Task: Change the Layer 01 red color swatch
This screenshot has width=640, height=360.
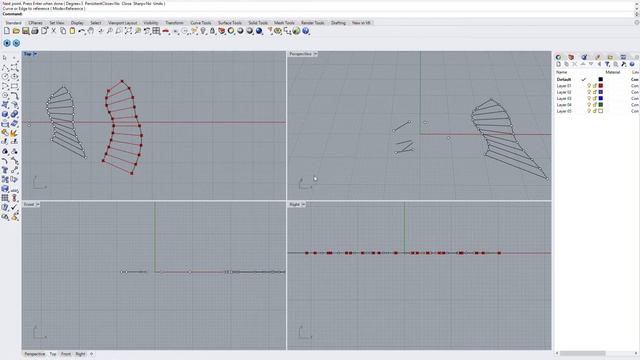Action: coord(600,86)
